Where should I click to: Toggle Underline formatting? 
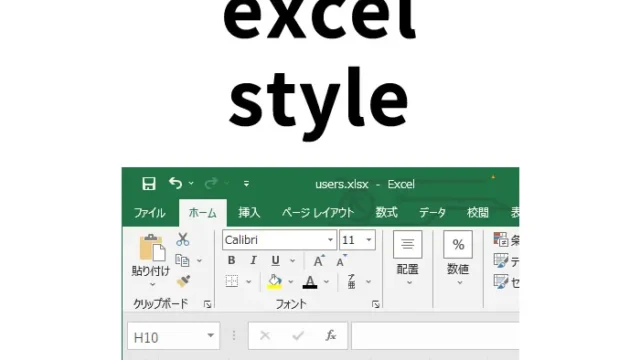point(276,260)
